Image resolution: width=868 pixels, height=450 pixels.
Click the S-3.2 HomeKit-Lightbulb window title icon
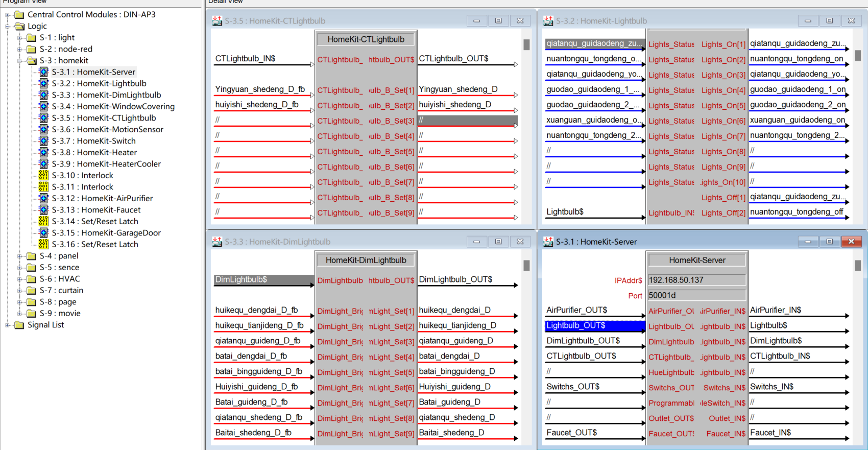[548, 21]
